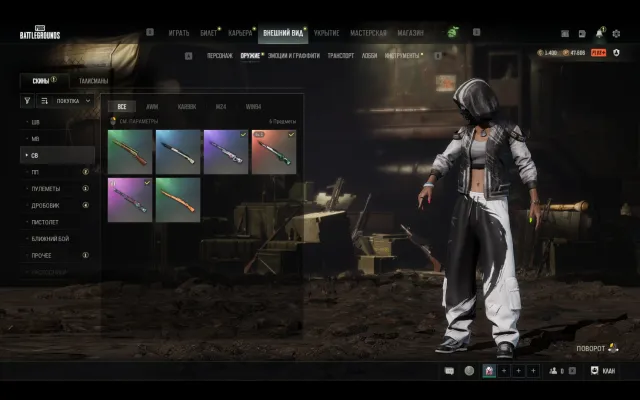Viewport: 640px width, 400px height.
Task: Expand the ПИСТОЛЕТ category
Action: pos(58,222)
